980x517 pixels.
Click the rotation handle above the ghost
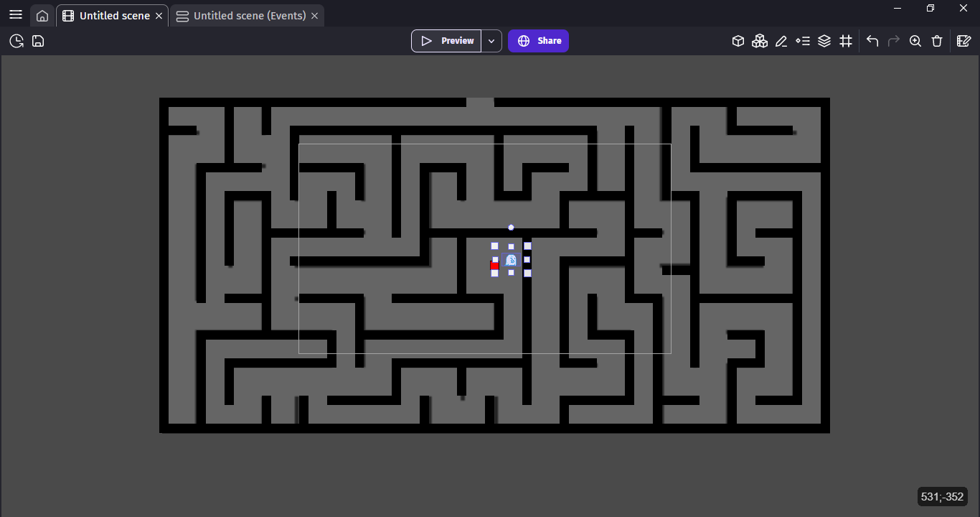[511, 228]
